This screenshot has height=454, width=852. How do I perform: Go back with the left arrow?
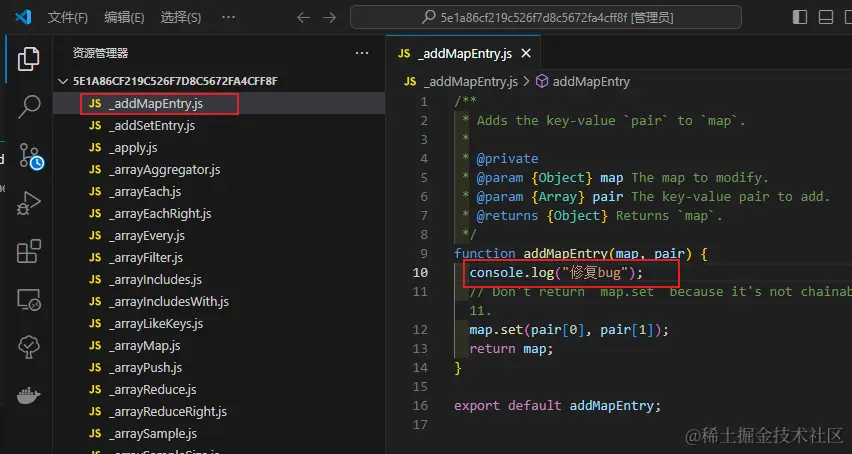click(303, 17)
